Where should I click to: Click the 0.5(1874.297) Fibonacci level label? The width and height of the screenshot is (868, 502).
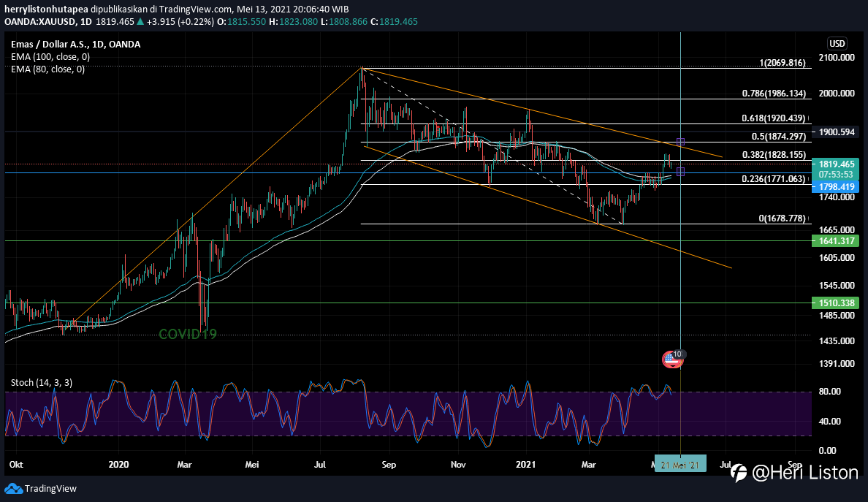pos(778,137)
